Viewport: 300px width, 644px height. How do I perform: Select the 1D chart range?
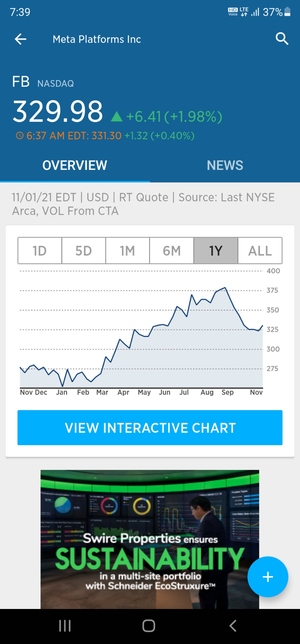40,251
